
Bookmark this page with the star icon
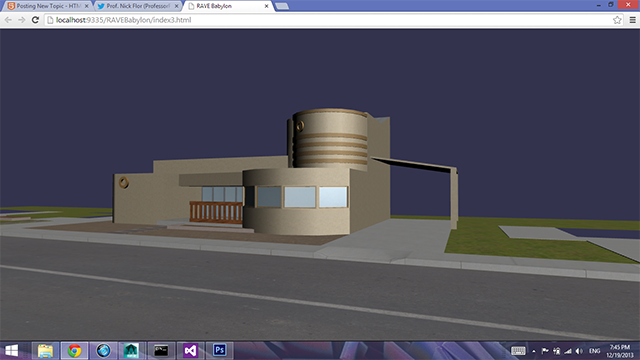point(617,20)
